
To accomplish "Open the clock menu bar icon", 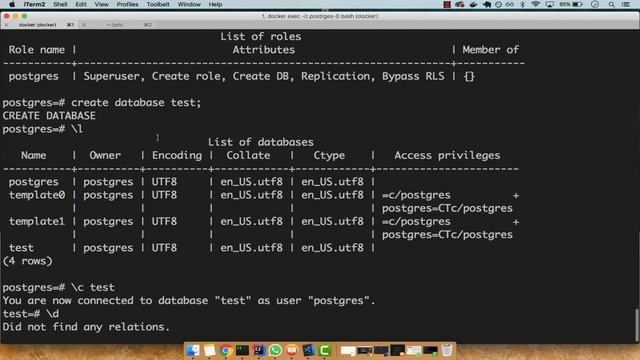I will pos(595,4).
